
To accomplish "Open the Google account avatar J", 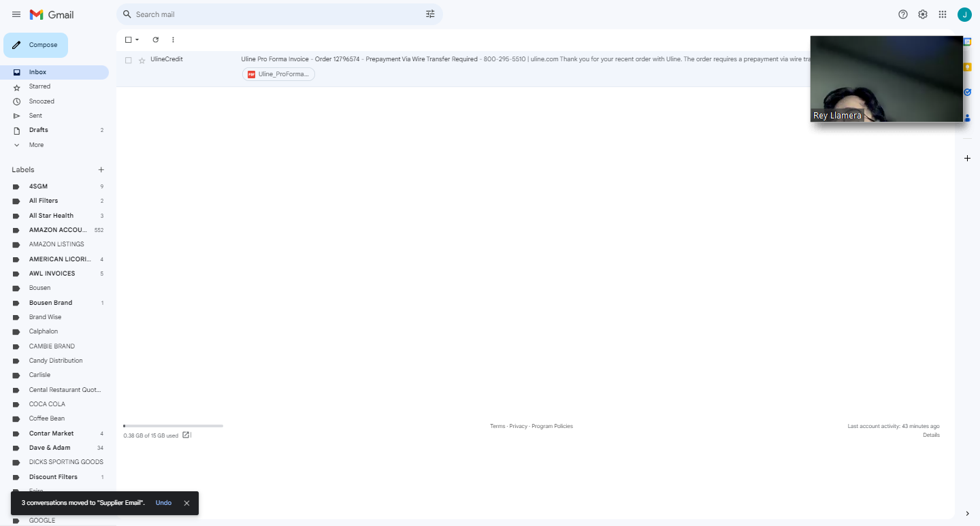I will pyautogui.click(x=964, y=14).
